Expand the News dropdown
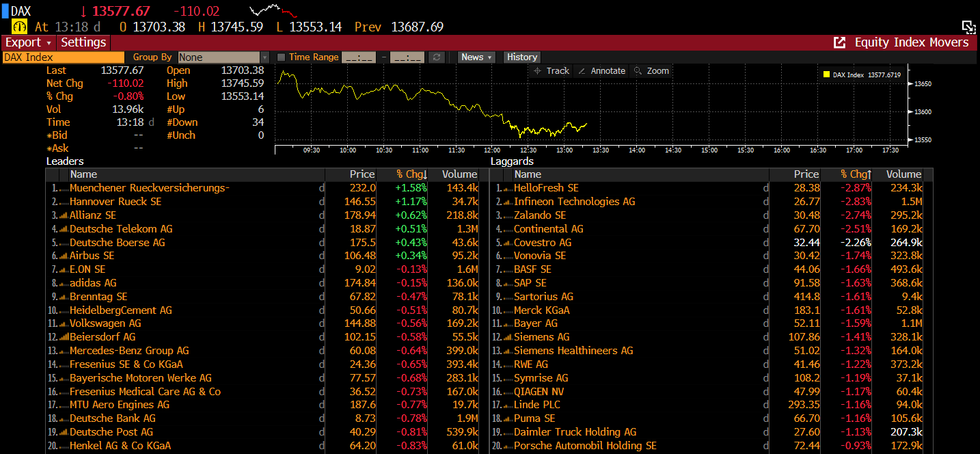The image size is (980, 454). [476, 57]
